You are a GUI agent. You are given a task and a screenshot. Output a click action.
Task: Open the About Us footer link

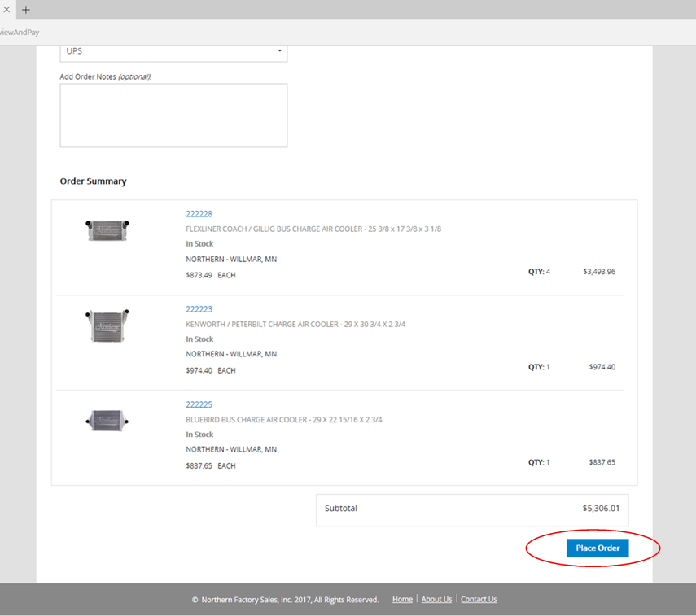436,600
